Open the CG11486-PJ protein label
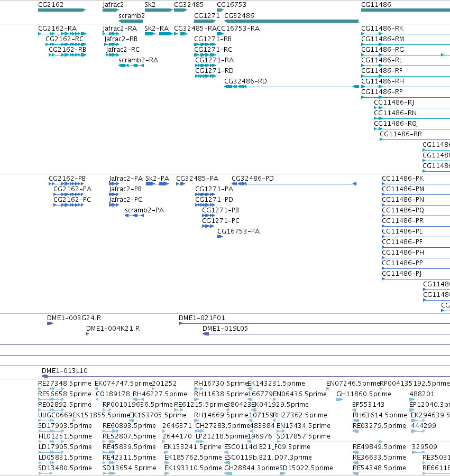The height and width of the screenshot is (476, 450). [x=402, y=274]
